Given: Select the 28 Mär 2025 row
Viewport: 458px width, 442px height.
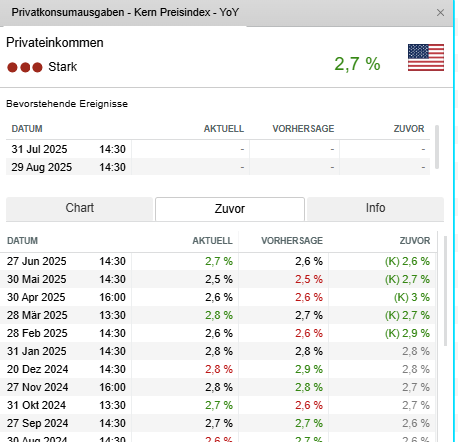Looking at the screenshot, I should tap(218, 315).
